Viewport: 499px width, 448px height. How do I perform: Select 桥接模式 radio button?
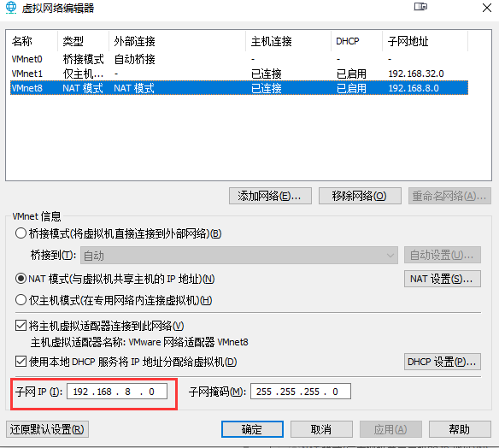(x=21, y=233)
